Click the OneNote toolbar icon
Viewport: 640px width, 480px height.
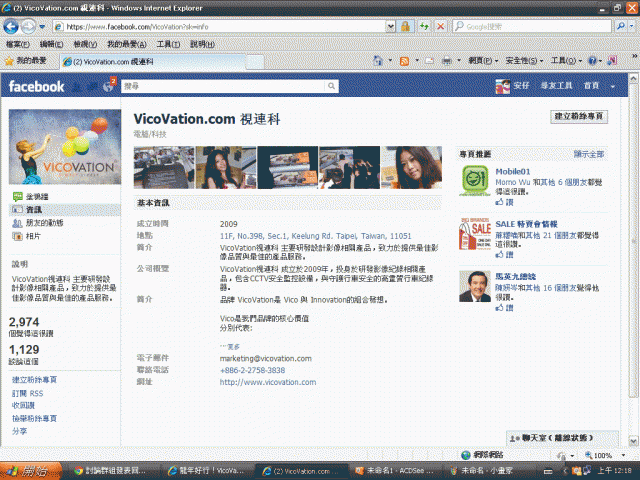pyautogui.click(x=612, y=61)
